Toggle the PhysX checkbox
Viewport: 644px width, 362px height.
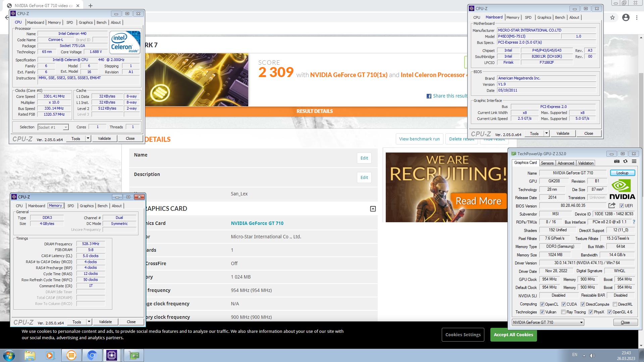591,312
